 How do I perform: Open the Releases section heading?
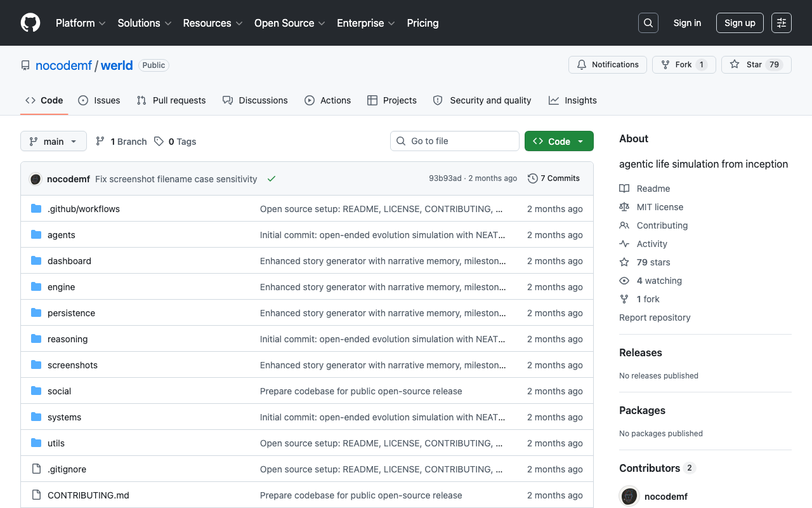[641, 352]
